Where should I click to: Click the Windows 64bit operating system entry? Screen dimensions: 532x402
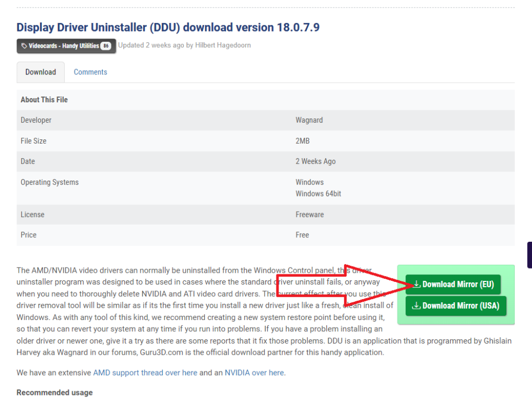coord(318,193)
